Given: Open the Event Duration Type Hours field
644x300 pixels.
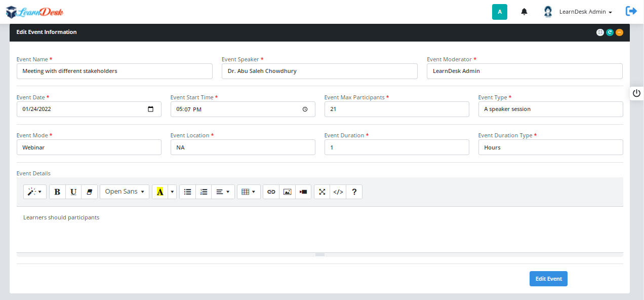Looking at the screenshot, I should (x=551, y=147).
